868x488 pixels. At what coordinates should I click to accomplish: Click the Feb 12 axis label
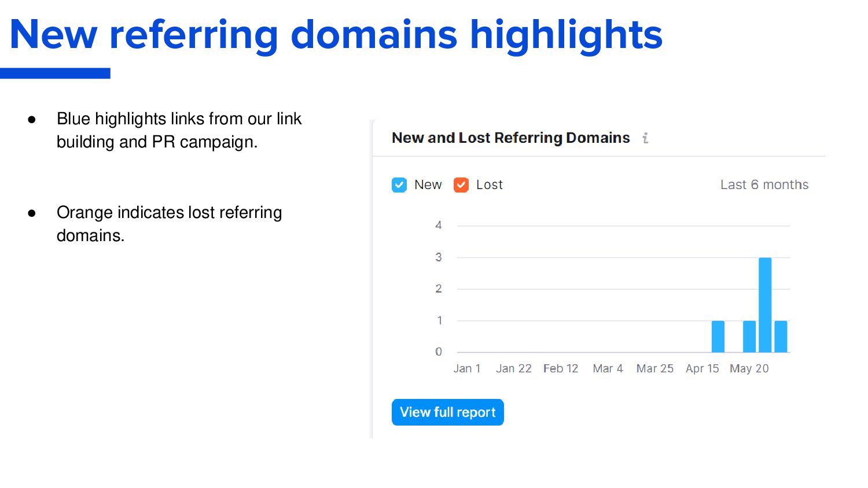click(561, 369)
